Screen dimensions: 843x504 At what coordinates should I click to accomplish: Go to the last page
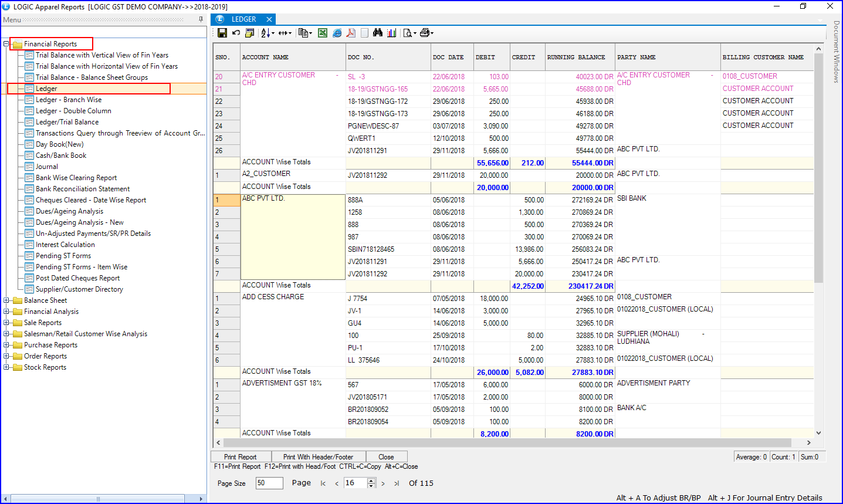pyautogui.click(x=397, y=483)
